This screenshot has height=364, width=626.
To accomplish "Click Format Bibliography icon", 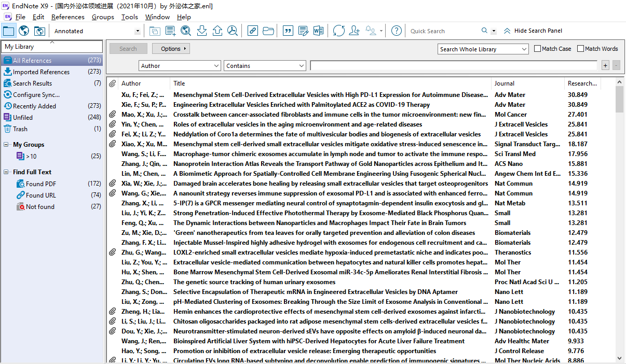I will click(303, 31).
